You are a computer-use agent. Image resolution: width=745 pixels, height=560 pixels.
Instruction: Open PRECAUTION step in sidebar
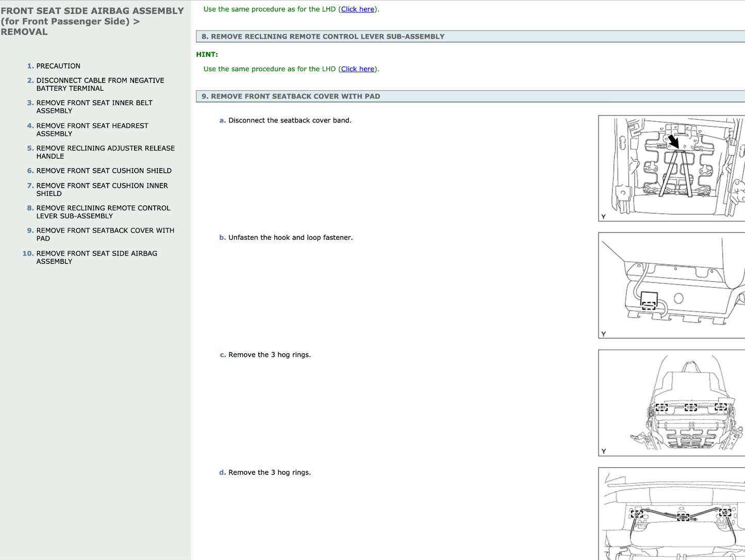(x=58, y=66)
